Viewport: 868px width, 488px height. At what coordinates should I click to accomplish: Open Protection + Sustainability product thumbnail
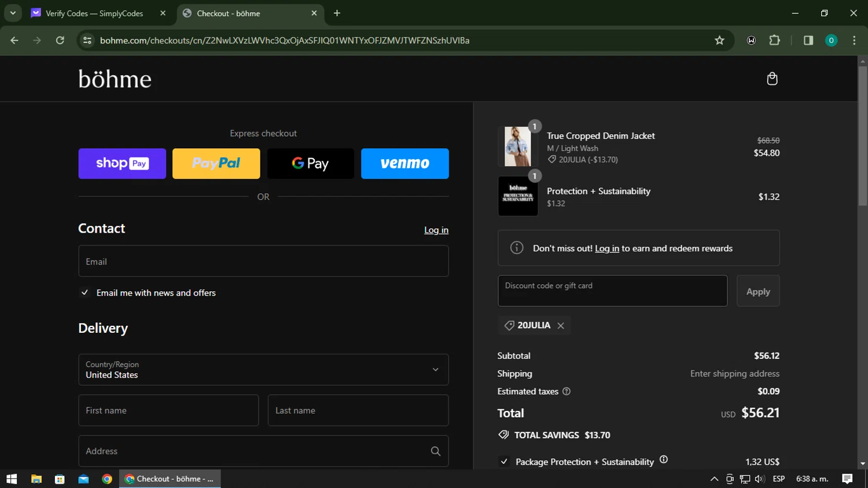click(x=518, y=196)
